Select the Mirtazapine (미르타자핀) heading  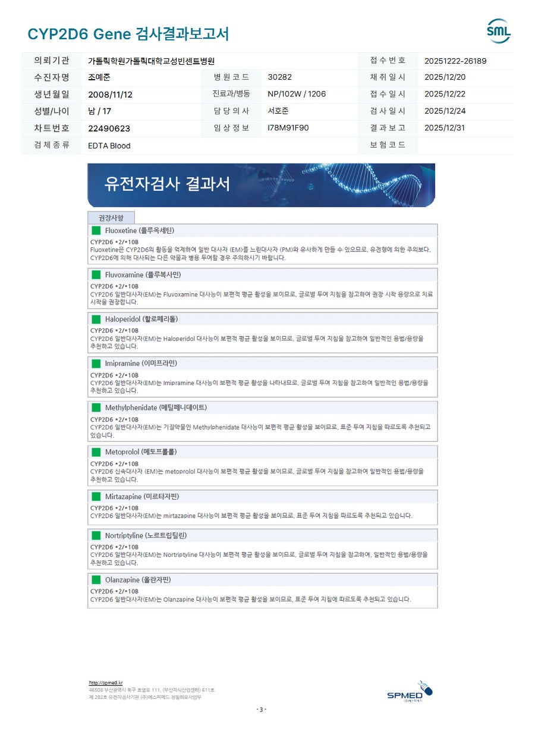coord(142,497)
